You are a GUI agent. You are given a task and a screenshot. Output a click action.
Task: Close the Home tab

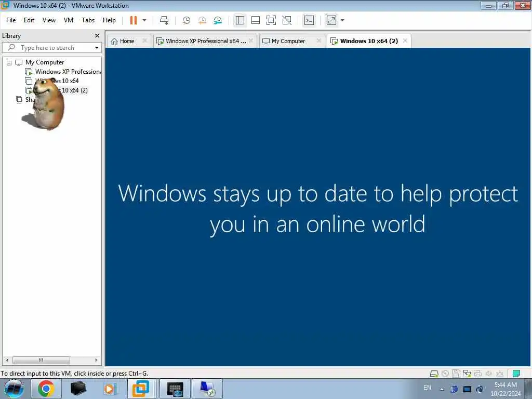(x=144, y=41)
